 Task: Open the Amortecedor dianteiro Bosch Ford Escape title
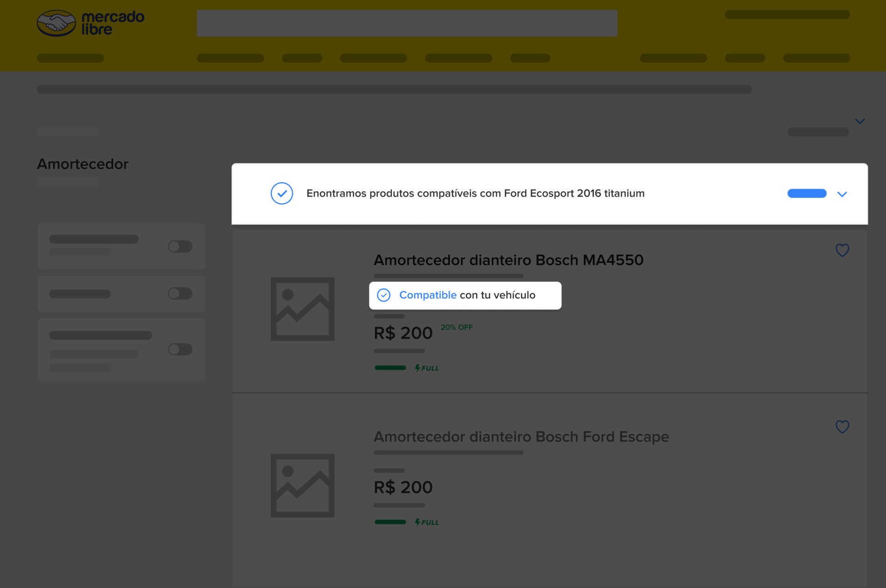tap(521, 437)
